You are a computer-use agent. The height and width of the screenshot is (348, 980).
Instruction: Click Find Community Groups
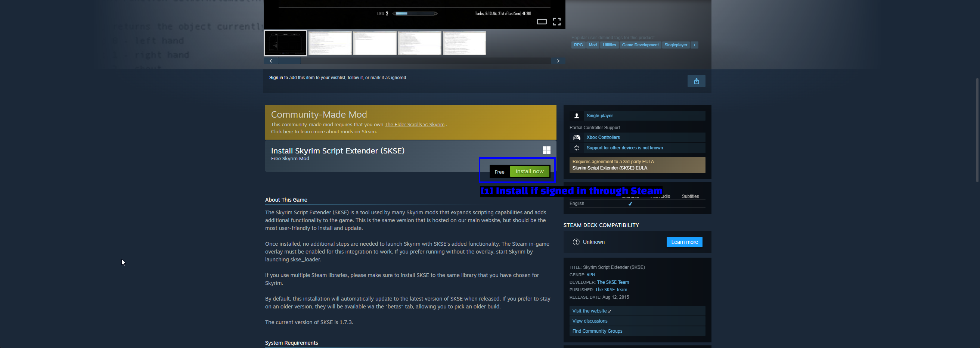point(637,331)
